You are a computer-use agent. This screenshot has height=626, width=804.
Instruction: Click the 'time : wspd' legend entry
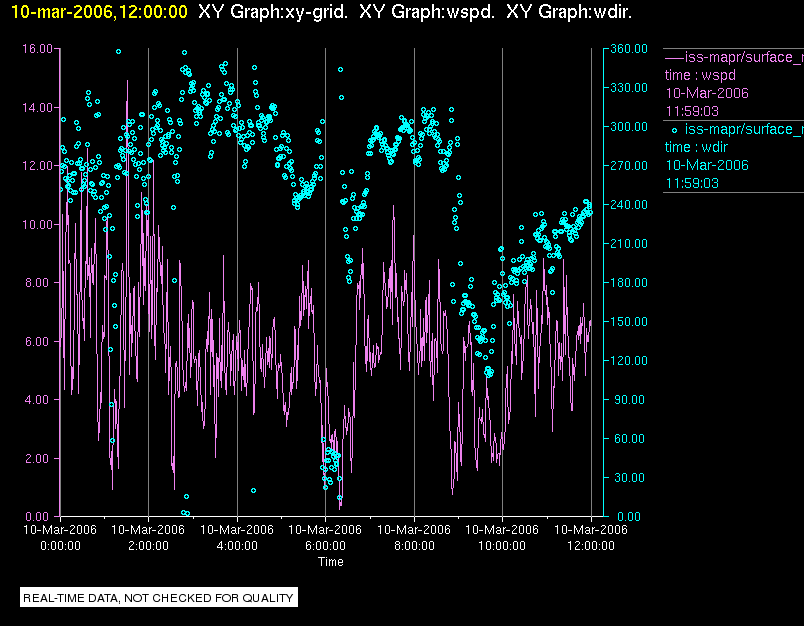coord(702,75)
